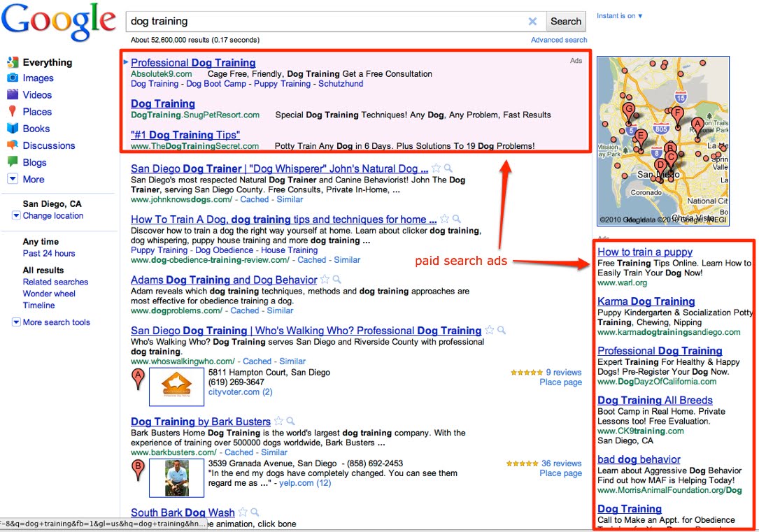The width and height of the screenshot is (759, 532).
Task: Open the Puppy Training sitelink in Absolutek9 ad
Action: 282,84
